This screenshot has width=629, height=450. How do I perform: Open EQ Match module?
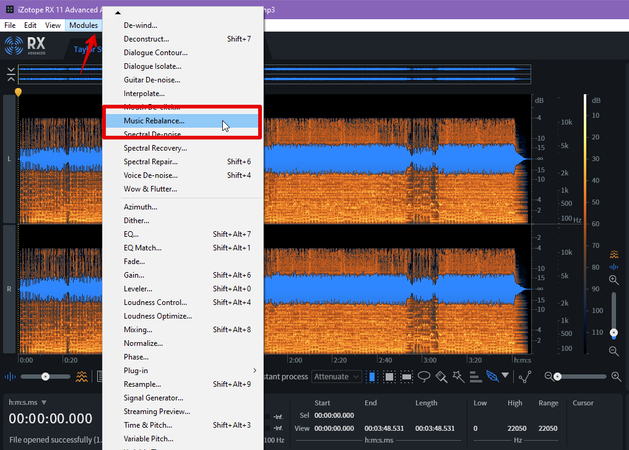click(x=183, y=248)
